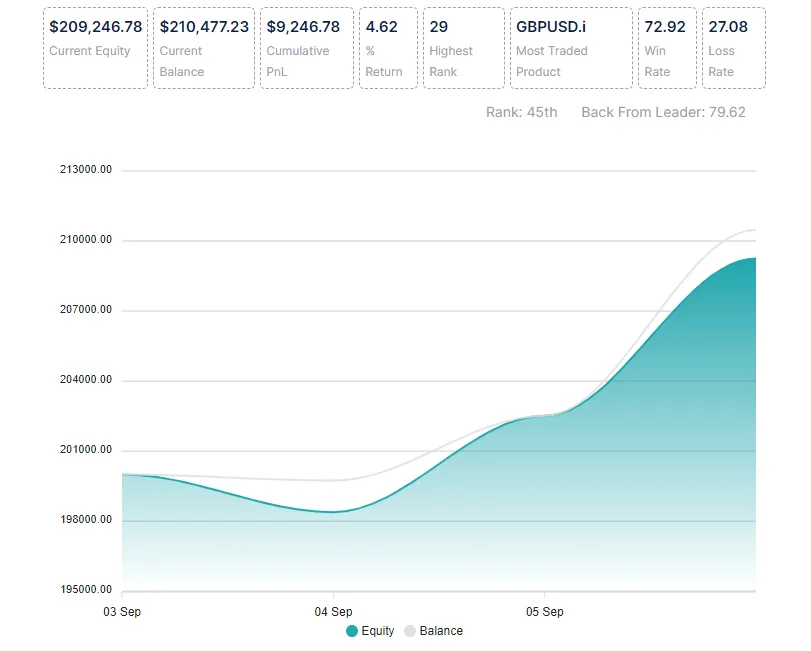Click the % Return card showing 4.62
Image resolution: width=811 pixels, height=651 pixels.
[388, 47]
